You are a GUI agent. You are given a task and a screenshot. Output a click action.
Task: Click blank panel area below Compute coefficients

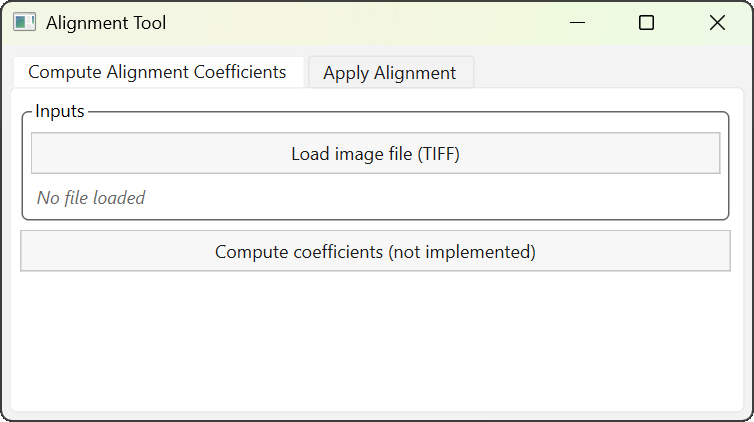click(375, 340)
